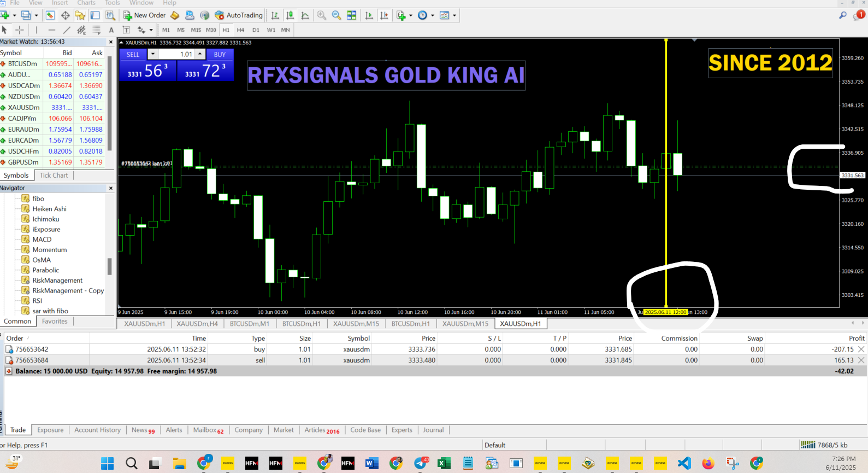868x473 pixels.
Task: Open the Journal terminal tab
Action: point(433,430)
